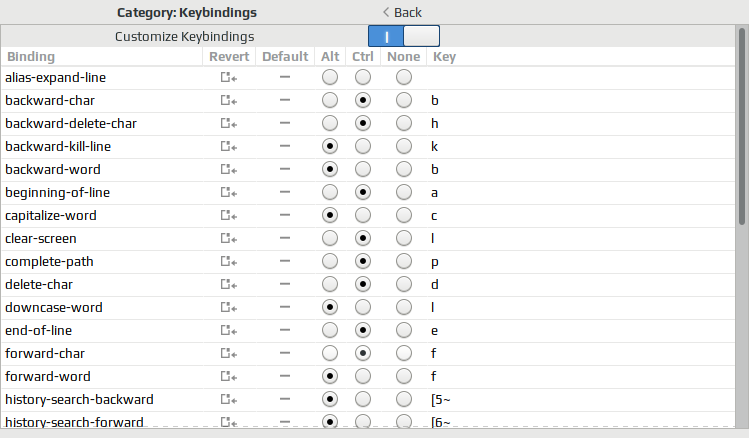
Task: Click default dash for backward-word
Action: (x=285, y=169)
